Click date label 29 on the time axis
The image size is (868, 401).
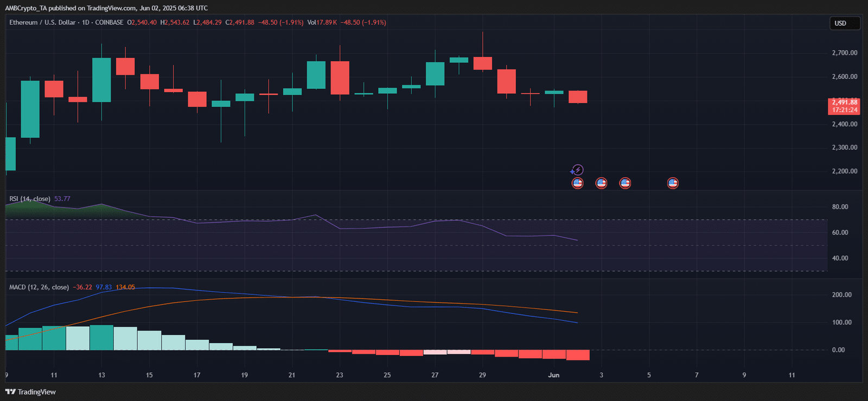pos(482,375)
